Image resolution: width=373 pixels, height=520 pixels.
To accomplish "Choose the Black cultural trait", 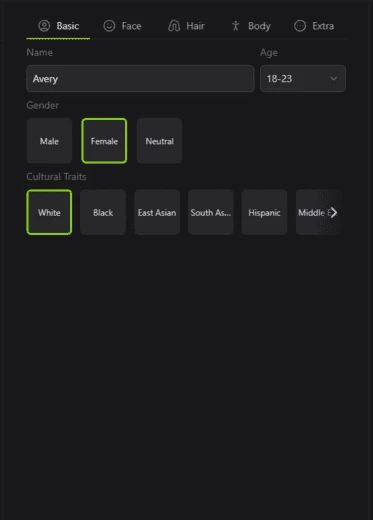I will click(103, 212).
